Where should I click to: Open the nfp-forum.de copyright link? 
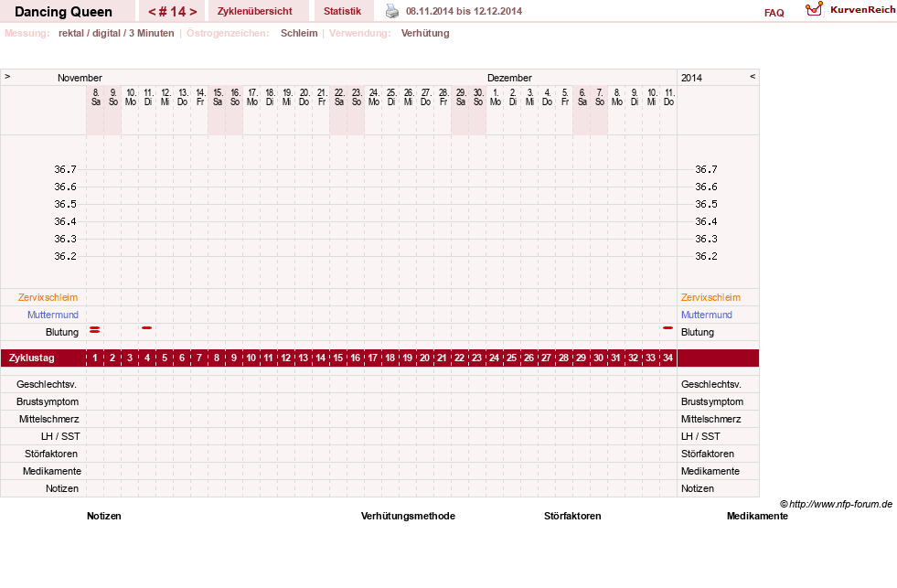[x=837, y=504]
